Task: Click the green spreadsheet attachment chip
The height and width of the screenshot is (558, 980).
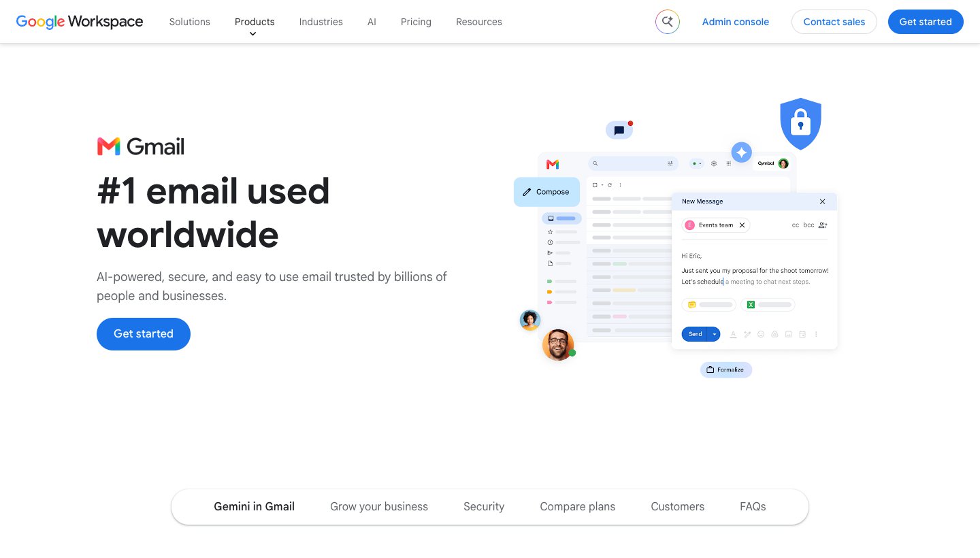Action: [768, 305]
